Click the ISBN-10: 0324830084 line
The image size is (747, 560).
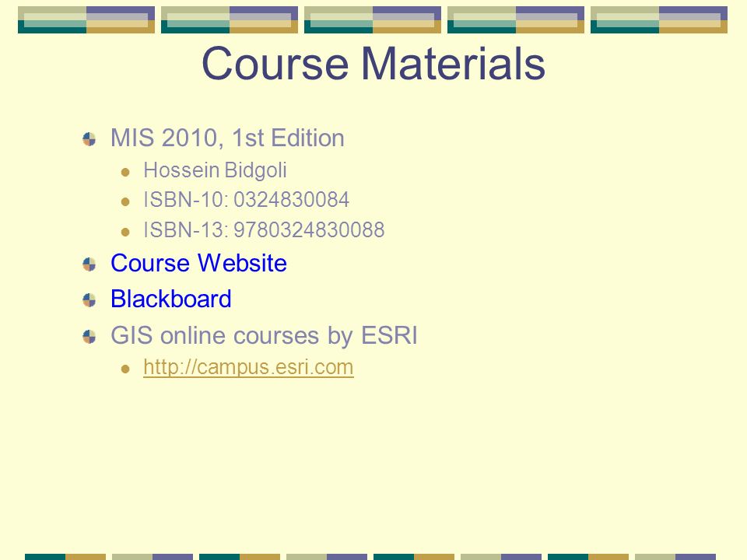click(x=247, y=200)
